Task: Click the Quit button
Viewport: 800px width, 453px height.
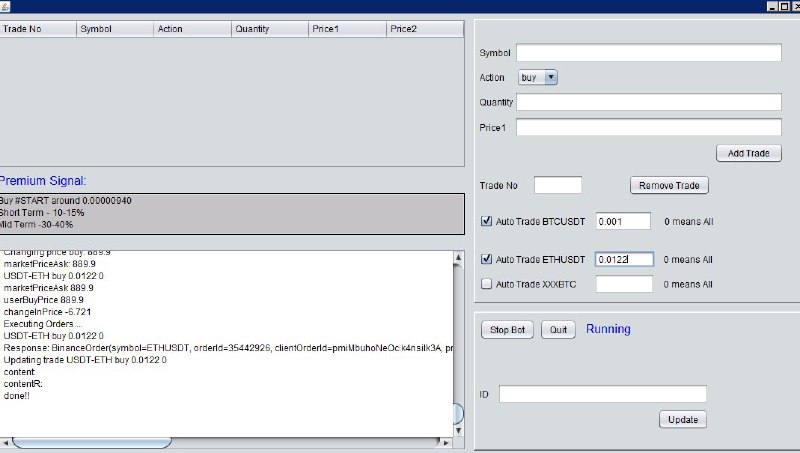Action: [558, 330]
